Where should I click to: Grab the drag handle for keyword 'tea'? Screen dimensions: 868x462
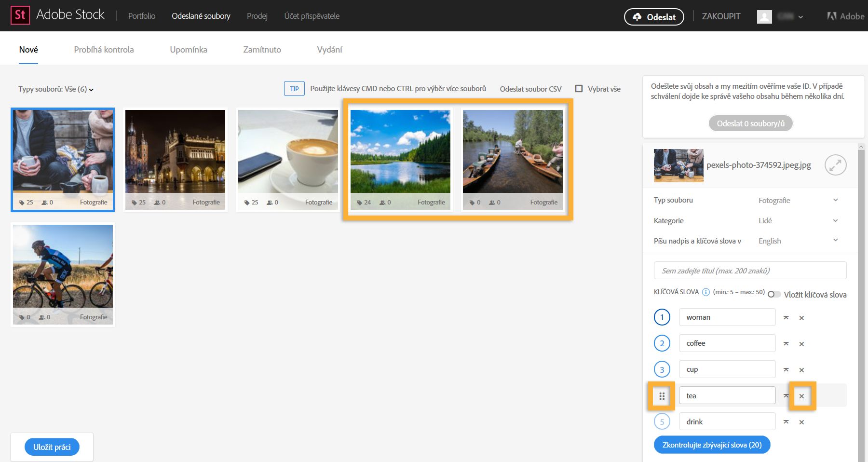[662, 396]
